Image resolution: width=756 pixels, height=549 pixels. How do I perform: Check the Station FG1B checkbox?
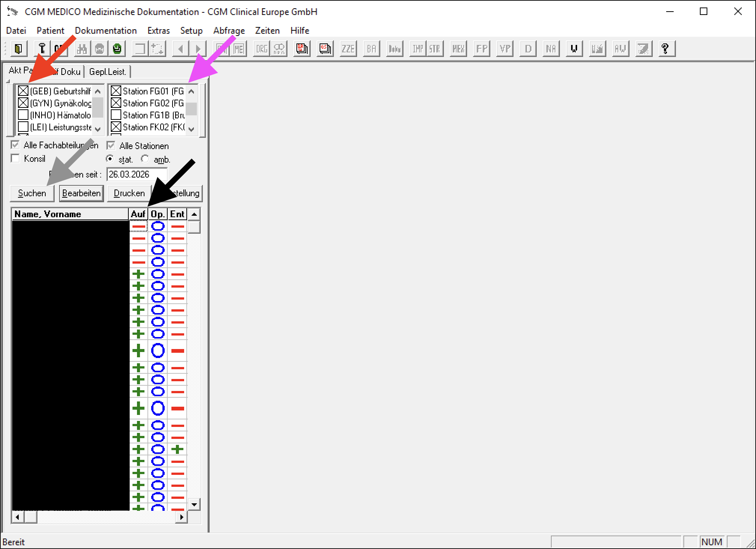click(x=116, y=115)
